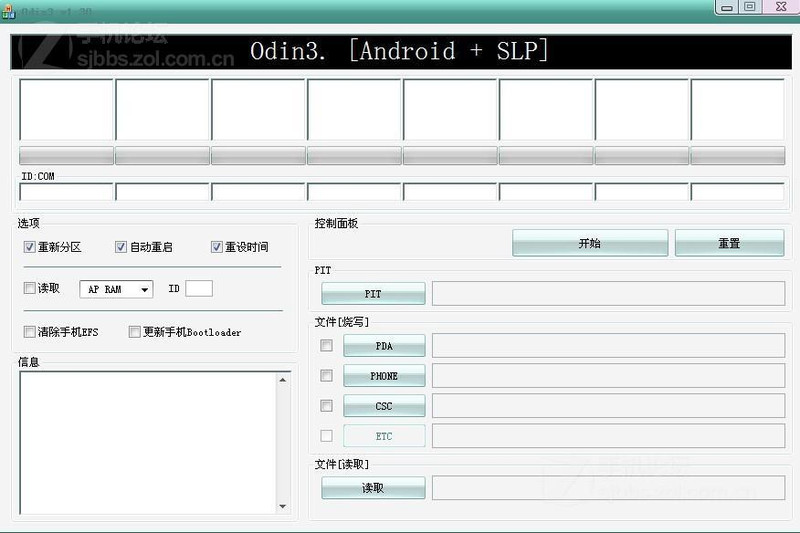Tick the checkbox beside CSC
The image size is (800, 533).
(326, 406)
